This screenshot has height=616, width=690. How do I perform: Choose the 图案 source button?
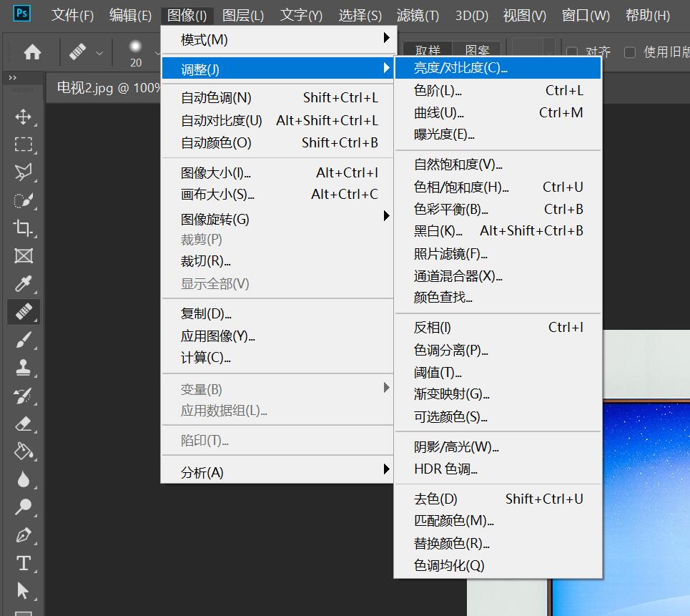pos(477,50)
